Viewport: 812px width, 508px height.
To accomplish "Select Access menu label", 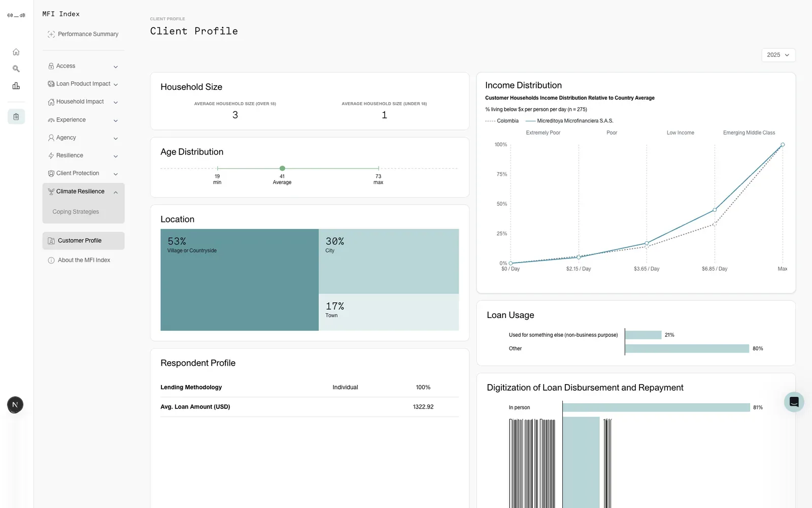I will click(x=65, y=66).
